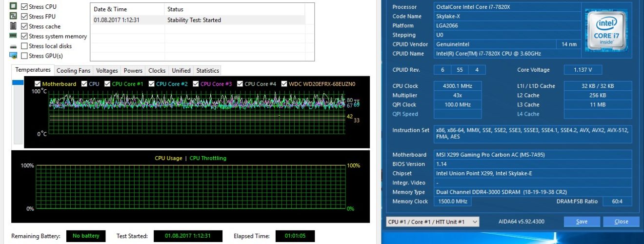
Task: Click the No battery status field
Action: 86,236
